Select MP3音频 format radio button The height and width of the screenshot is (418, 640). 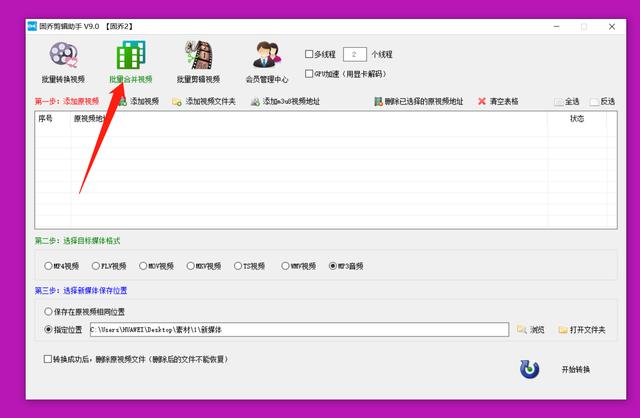333,266
